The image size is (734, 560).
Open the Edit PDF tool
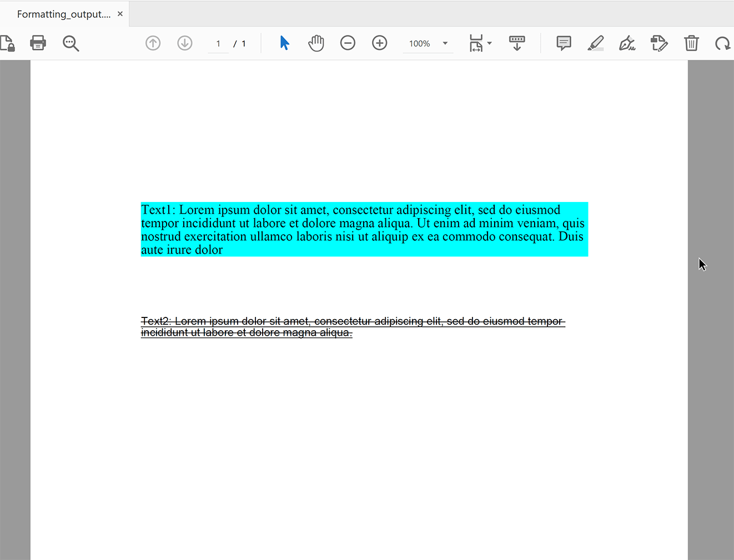coord(659,43)
